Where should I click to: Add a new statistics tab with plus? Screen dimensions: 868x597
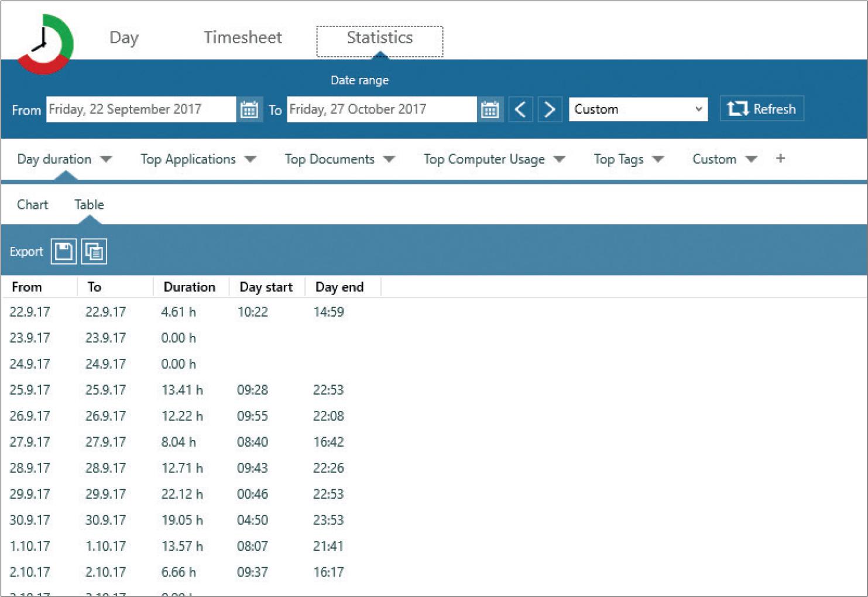tap(780, 159)
